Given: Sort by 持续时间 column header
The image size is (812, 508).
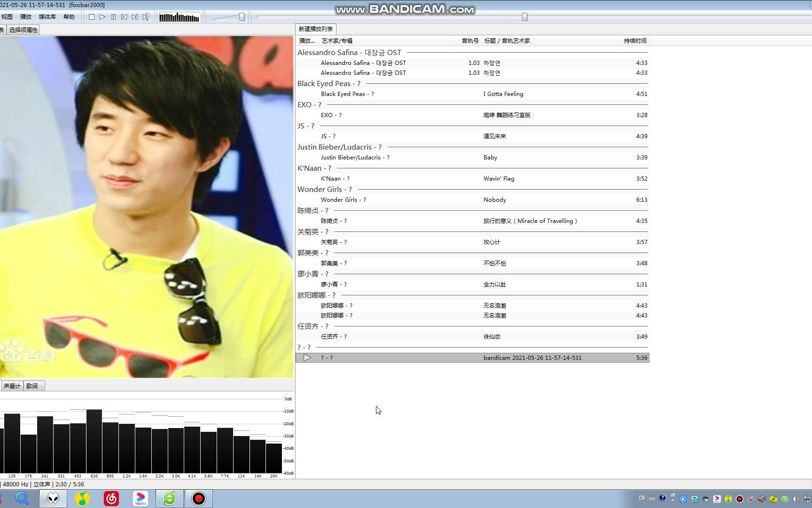Looking at the screenshot, I should coord(635,41).
